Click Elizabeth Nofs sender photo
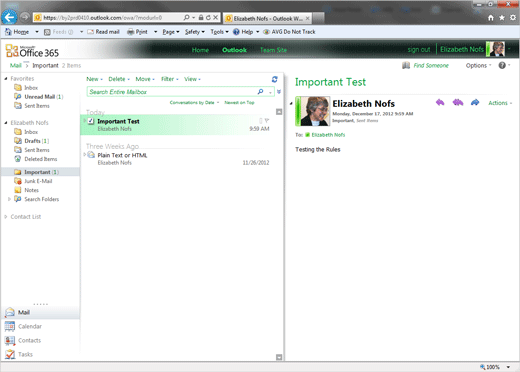The image size is (520, 372). point(315,111)
